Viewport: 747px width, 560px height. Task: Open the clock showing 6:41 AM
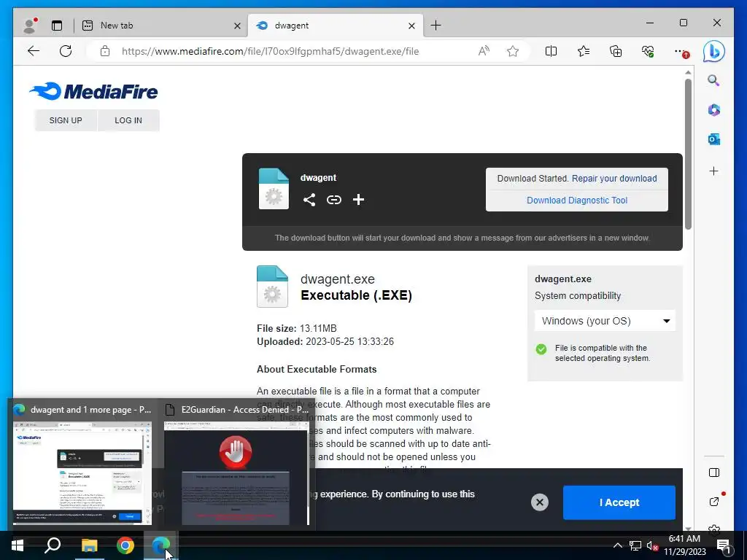[684, 545]
